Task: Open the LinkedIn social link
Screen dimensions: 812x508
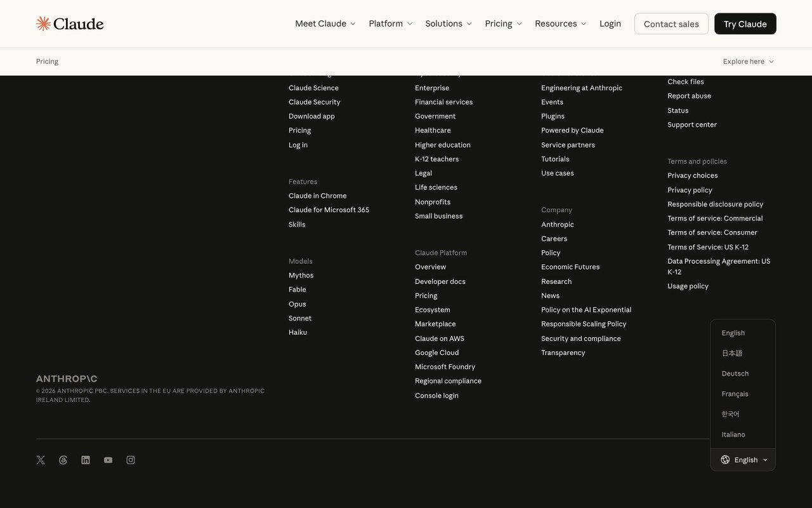Action: [x=86, y=460]
